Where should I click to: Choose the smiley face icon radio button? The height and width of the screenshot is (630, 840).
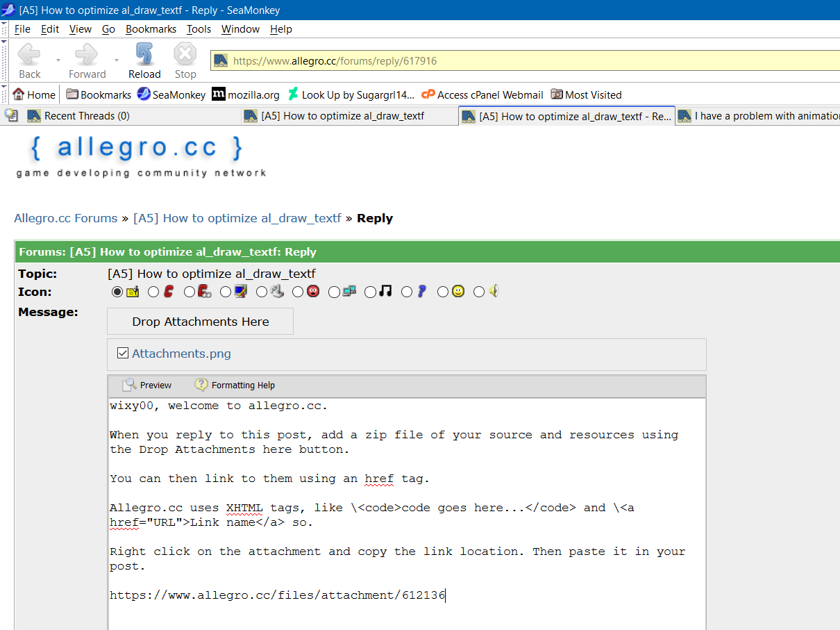tap(442, 292)
